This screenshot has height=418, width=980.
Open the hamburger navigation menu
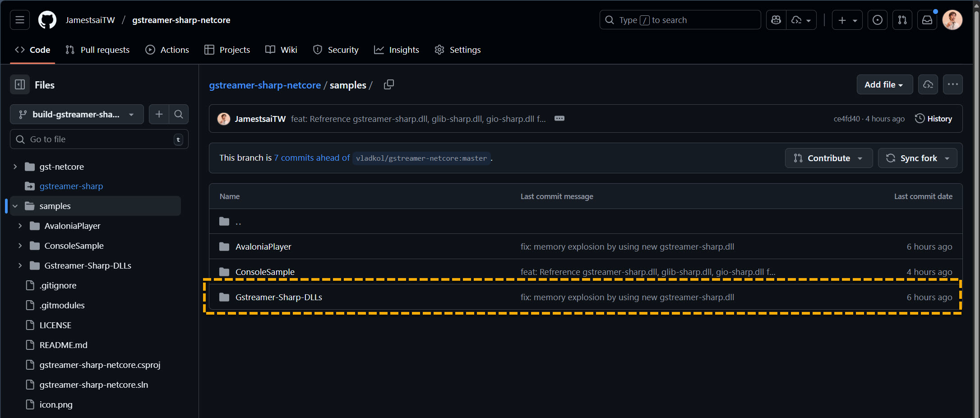tap(20, 20)
